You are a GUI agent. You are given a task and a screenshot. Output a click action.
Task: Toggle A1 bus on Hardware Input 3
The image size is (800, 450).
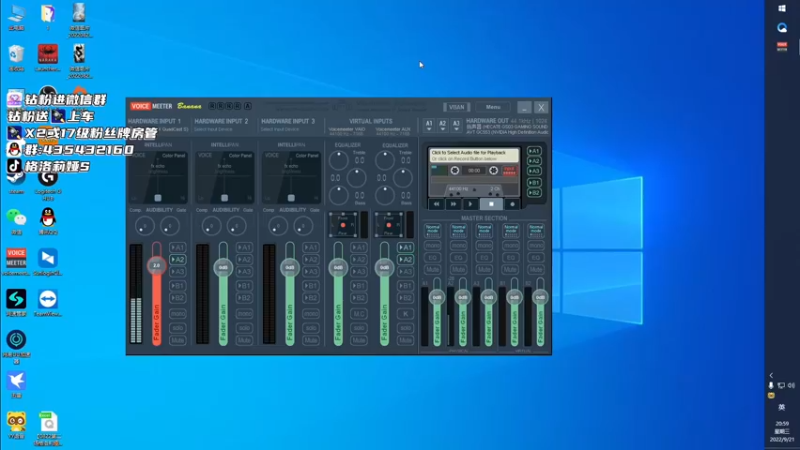click(311, 247)
